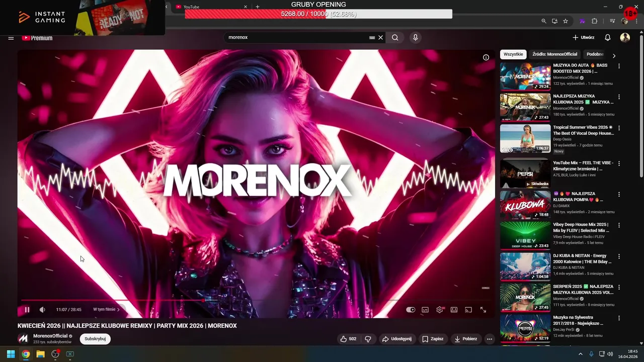Install app via the address bar icon
644x362 pixels.
coord(554,21)
